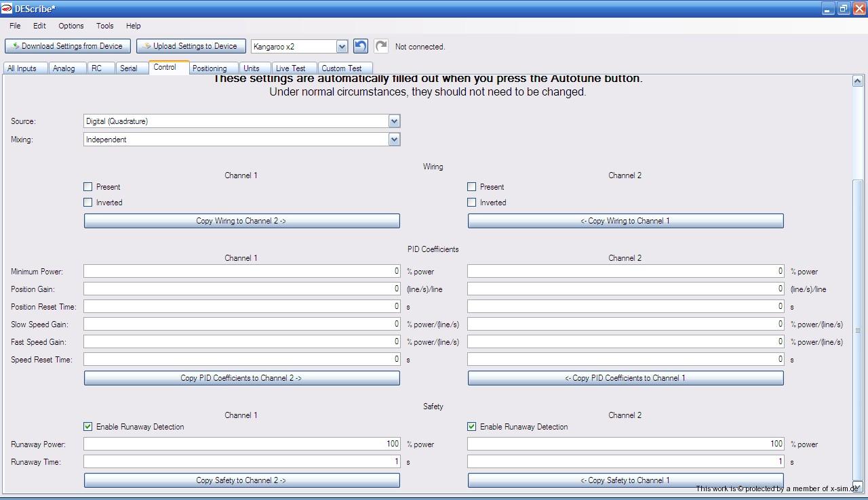Expand the Source Digital (Quadrature) dropdown
The width and height of the screenshot is (868, 500).
394,121
